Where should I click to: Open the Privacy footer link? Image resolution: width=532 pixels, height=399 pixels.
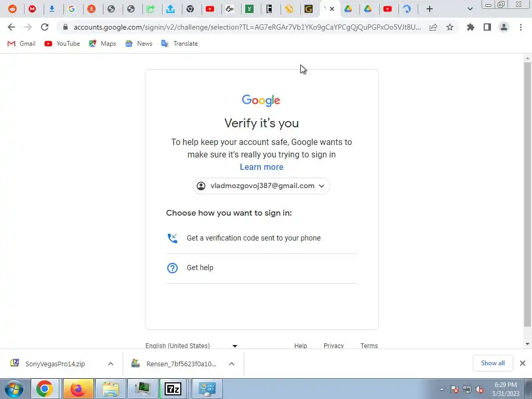pyautogui.click(x=334, y=345)
